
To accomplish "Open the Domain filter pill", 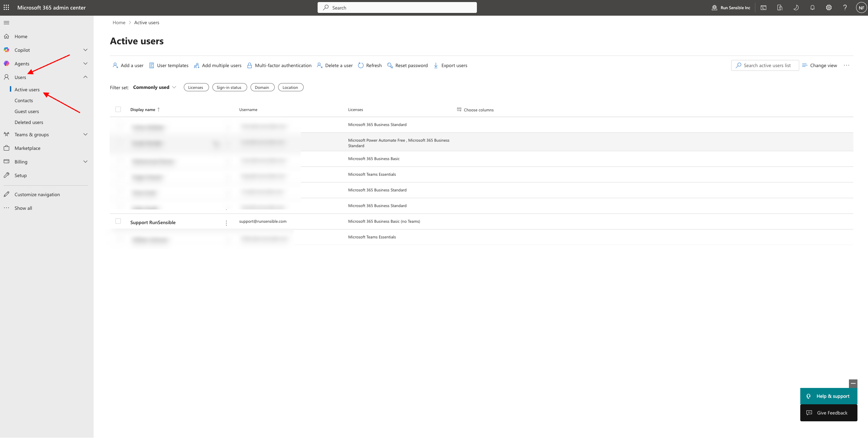I will pyautogui.click(x=262, y=88).
